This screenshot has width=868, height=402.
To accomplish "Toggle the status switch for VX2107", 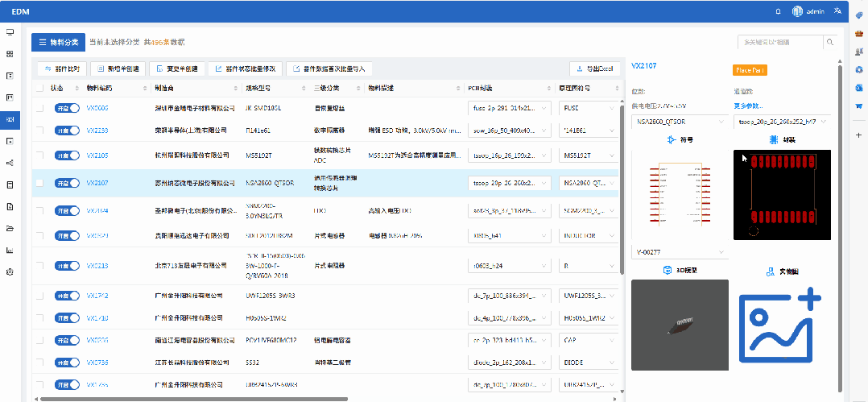I will [67, 183].
